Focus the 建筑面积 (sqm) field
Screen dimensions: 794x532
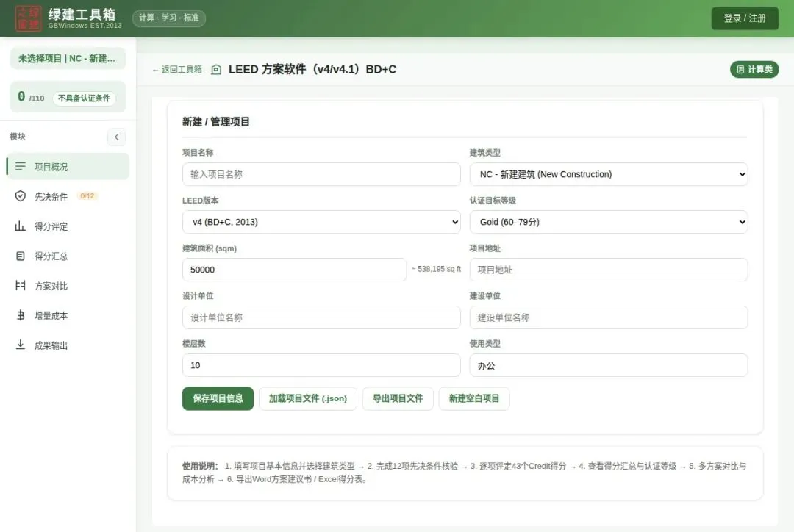(294, 269)
